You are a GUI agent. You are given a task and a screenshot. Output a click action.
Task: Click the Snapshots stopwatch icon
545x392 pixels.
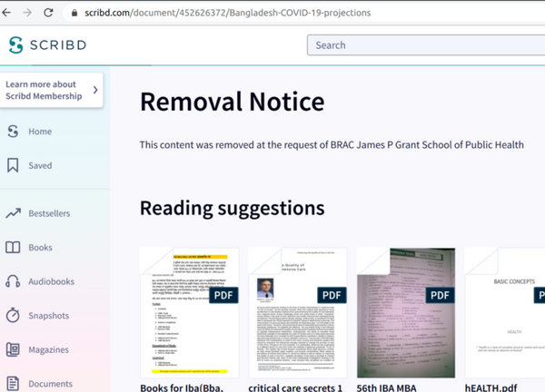pos(13,315)
